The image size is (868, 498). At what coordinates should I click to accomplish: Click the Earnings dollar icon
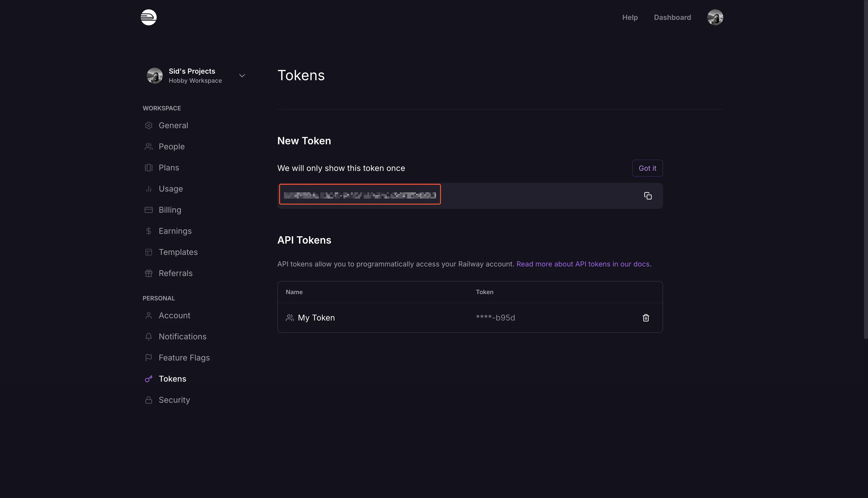pos(148,231)
